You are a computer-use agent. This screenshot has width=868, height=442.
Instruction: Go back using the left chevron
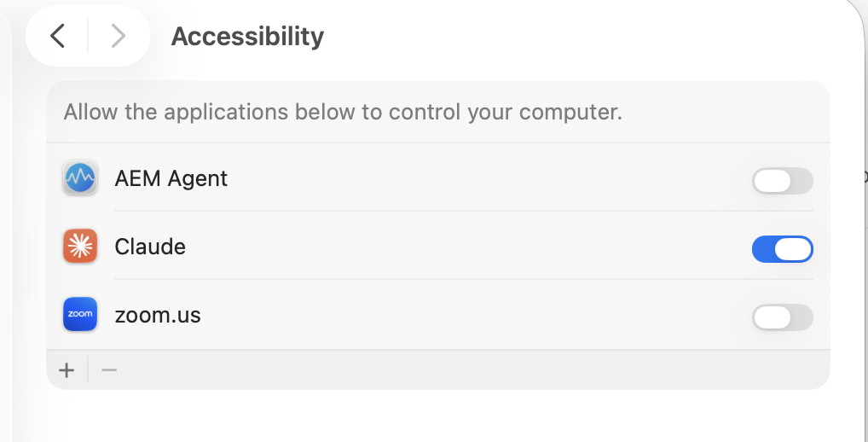[x=58, y=36]
